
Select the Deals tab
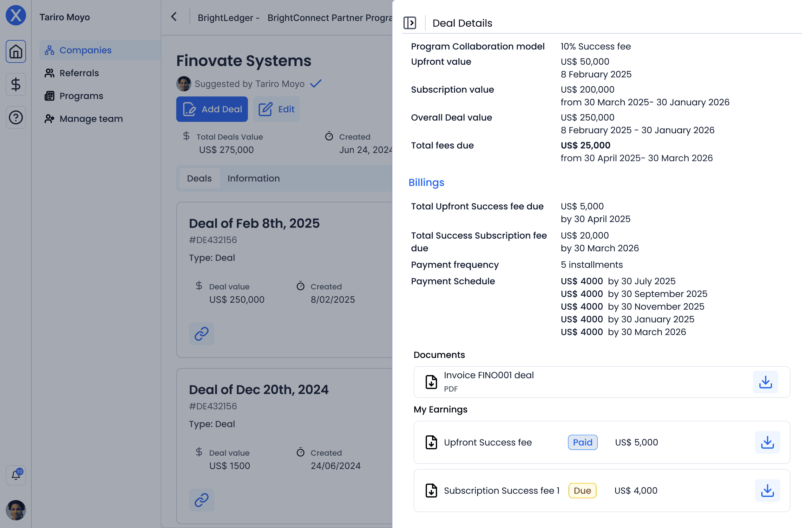pos(199,178)
